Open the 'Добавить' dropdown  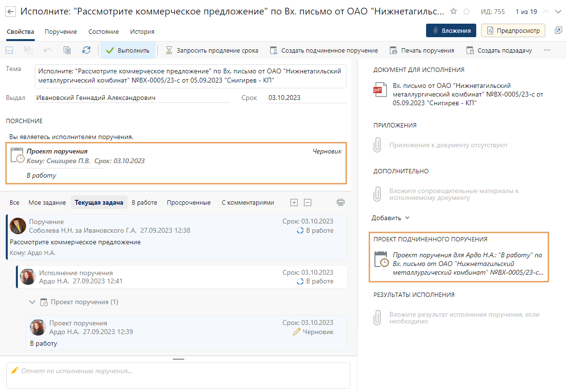[390, 218]
